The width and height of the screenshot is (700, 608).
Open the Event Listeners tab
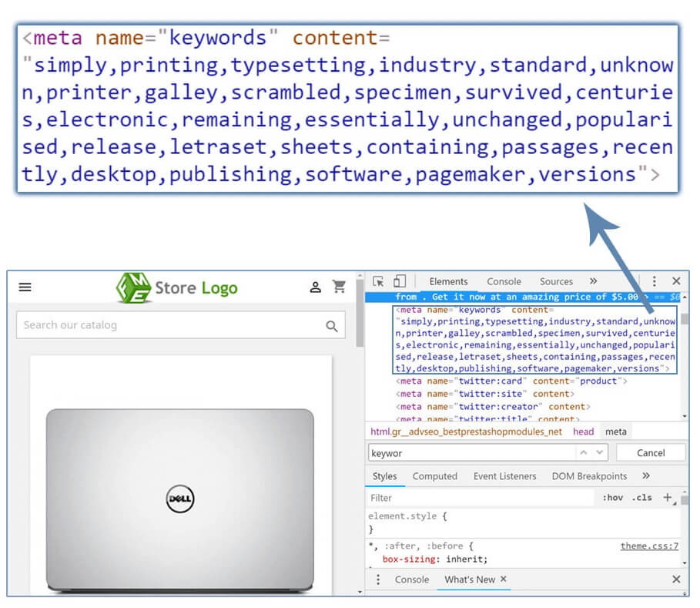coord(504,476)
